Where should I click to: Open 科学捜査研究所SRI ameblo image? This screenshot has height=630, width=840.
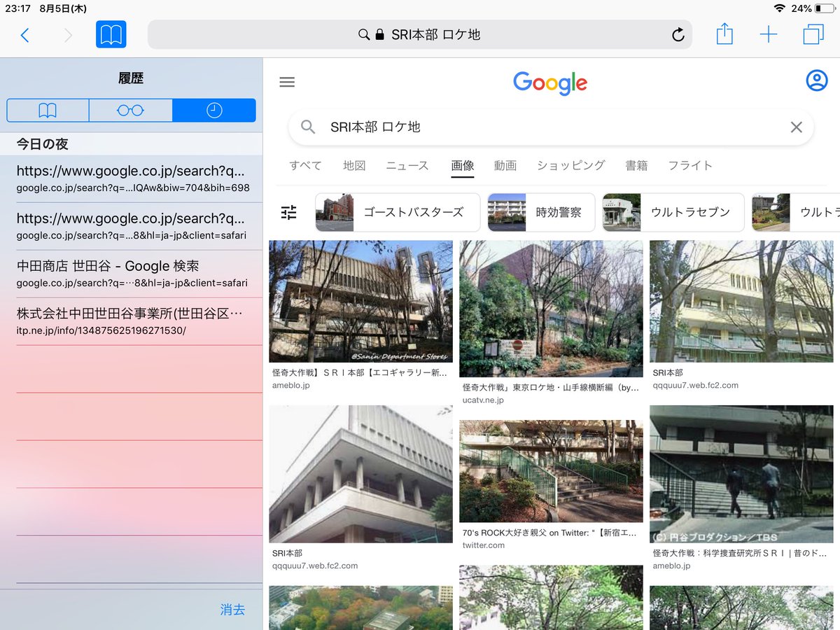741,474
